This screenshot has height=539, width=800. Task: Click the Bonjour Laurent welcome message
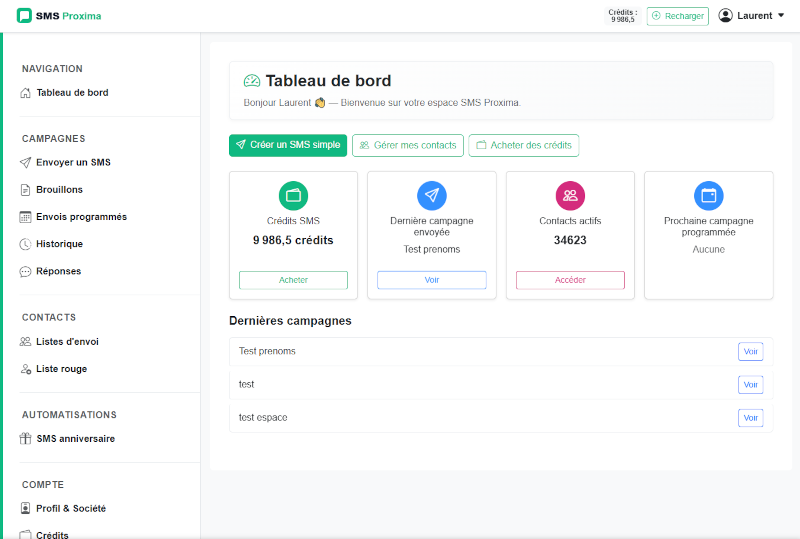[x=382, y=103]
